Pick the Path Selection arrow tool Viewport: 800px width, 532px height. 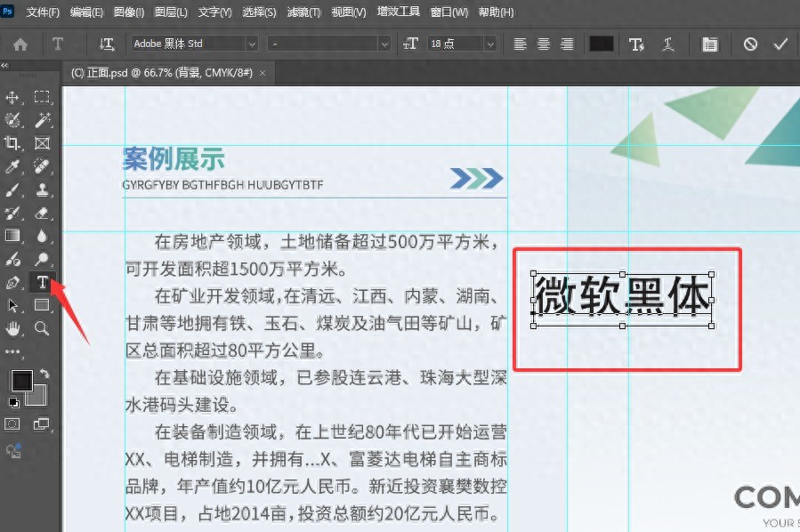(12, 305)
